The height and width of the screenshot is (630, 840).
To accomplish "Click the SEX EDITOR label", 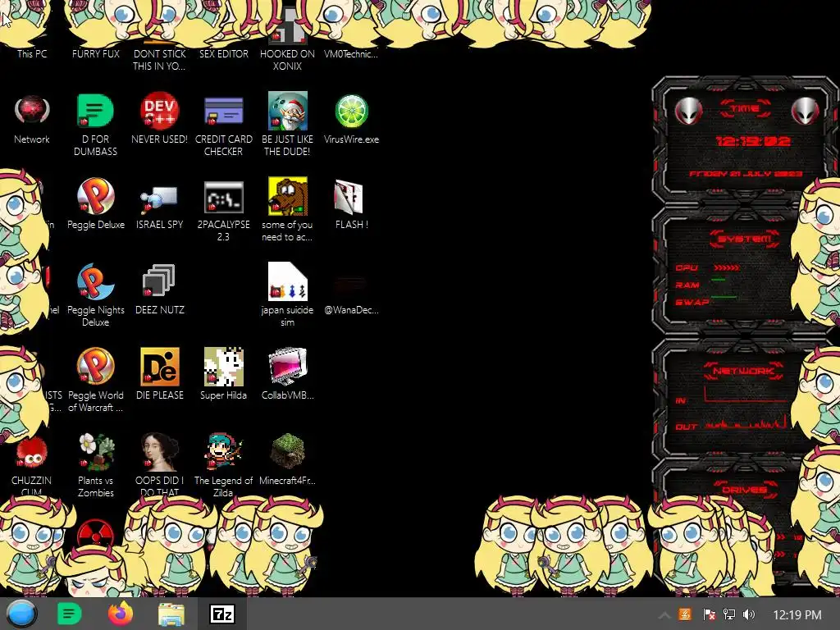I will pyautogui.click(x=223, y=53).
